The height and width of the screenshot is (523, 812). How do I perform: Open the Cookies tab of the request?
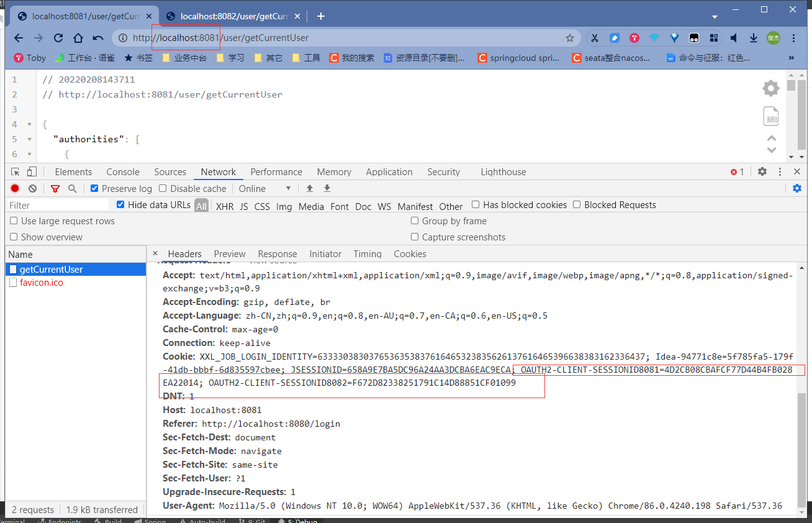410,254
